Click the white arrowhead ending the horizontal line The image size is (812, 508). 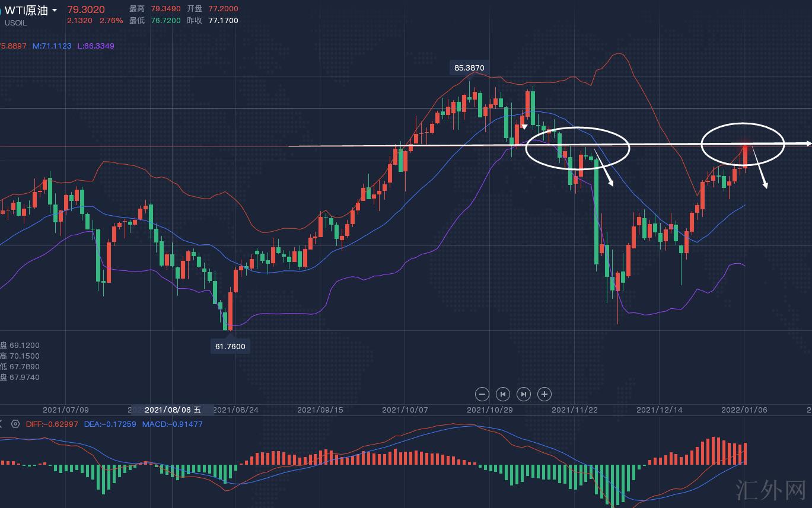[808, 143]
